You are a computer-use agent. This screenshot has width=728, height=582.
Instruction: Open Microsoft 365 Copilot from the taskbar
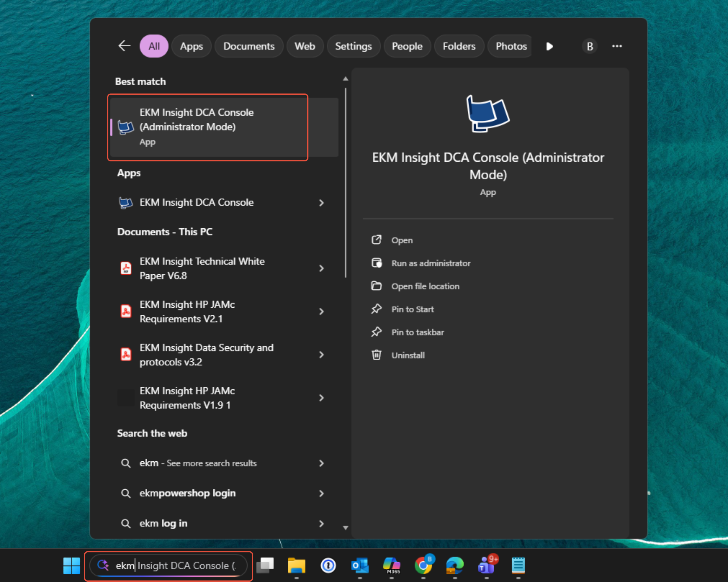[x=392, y=565]
